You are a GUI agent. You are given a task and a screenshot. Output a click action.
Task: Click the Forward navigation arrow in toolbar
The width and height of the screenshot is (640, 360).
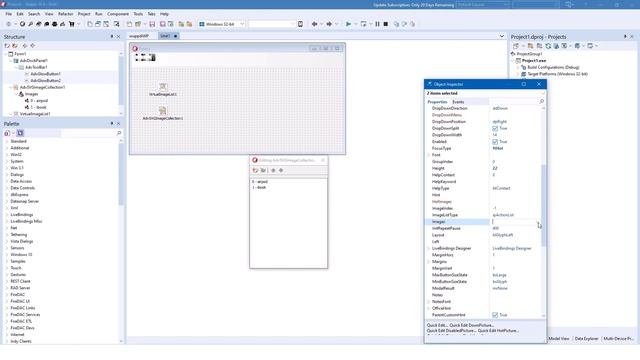tap(329, 24)
